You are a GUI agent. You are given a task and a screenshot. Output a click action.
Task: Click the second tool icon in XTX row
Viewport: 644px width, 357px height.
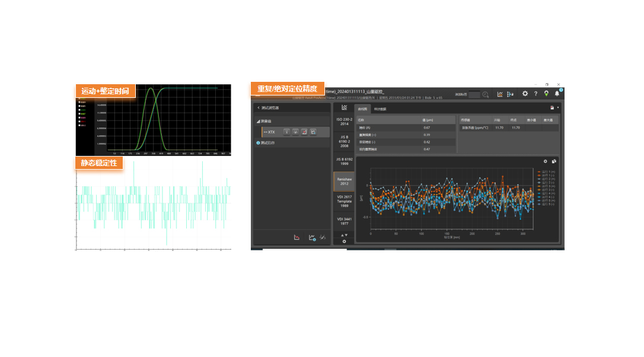[295, 132]
